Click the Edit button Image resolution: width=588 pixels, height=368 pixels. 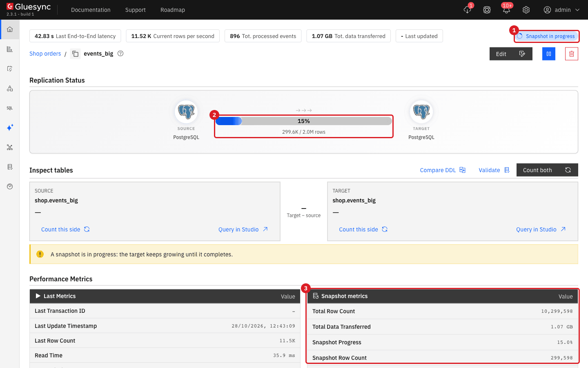(511, 54)
